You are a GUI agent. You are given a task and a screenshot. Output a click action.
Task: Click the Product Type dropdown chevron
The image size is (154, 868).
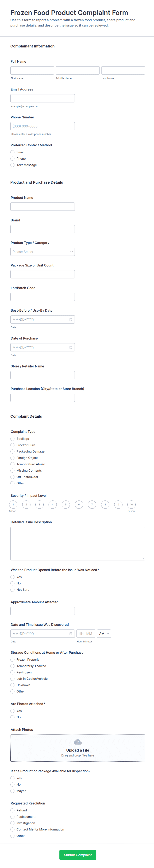71,252
